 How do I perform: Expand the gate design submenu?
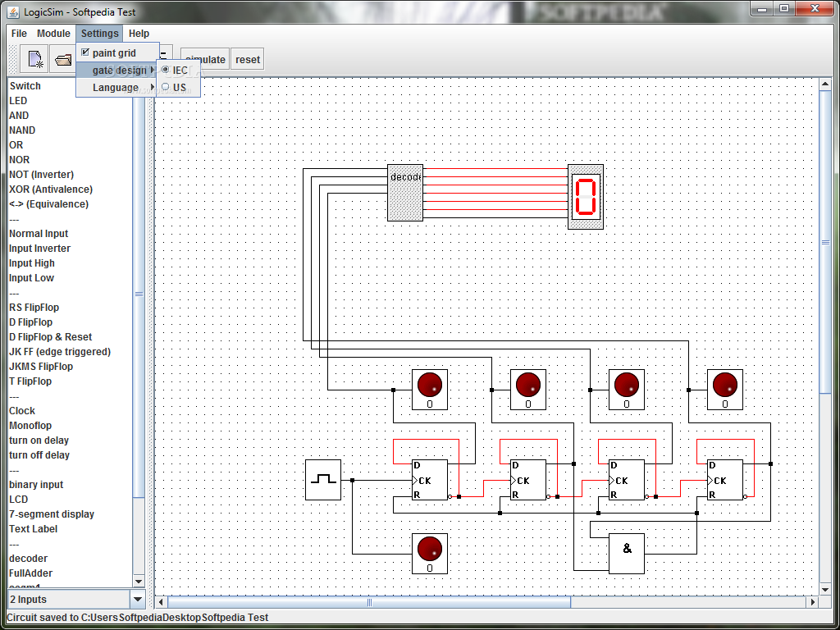point(117,71)
